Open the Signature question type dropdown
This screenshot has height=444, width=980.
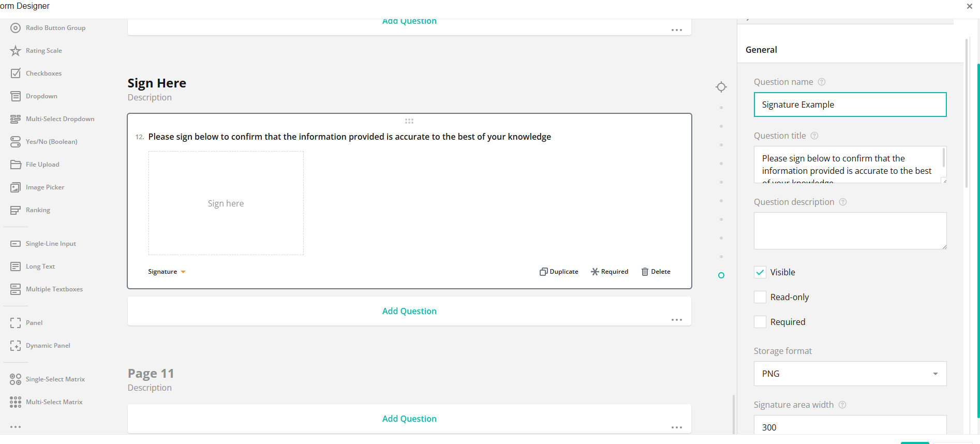[x=167, y=272]
